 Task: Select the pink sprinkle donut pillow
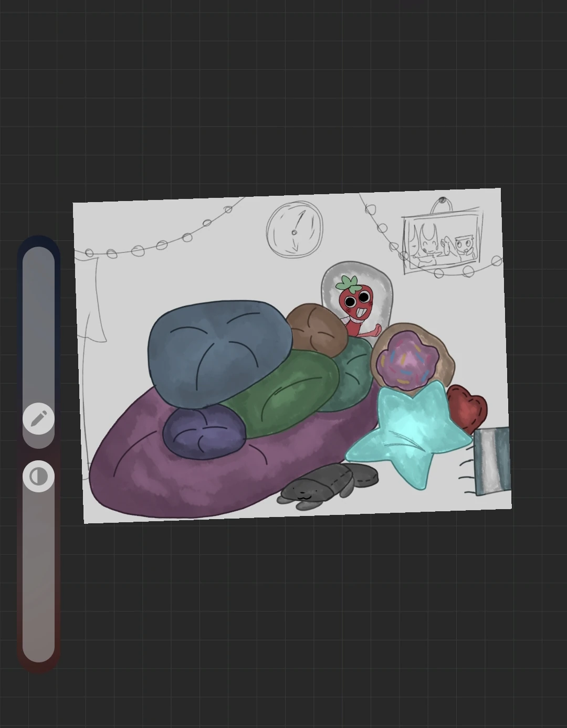coord(409,360)
